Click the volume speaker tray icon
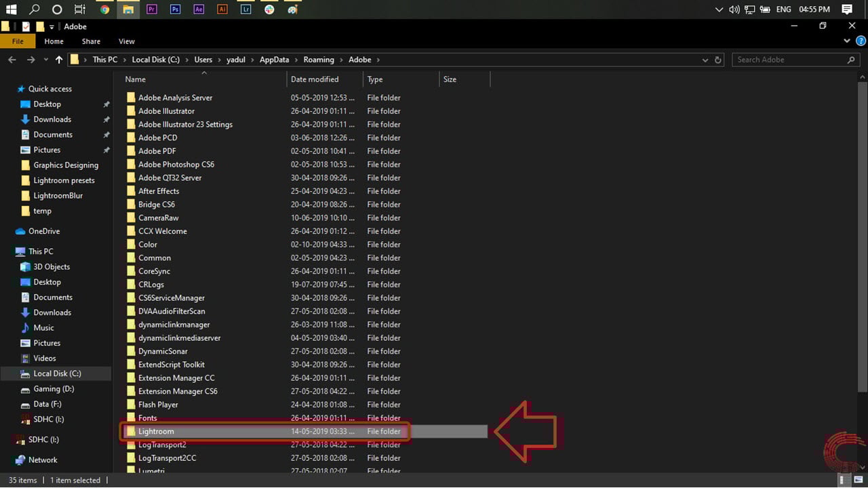Screen dimensions: 868x488 tap(734, 9)
